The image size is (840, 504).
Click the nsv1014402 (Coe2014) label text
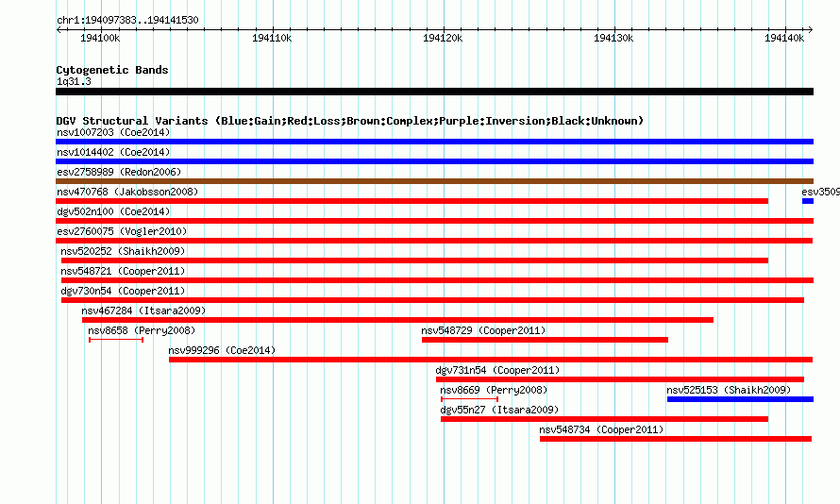113,152
